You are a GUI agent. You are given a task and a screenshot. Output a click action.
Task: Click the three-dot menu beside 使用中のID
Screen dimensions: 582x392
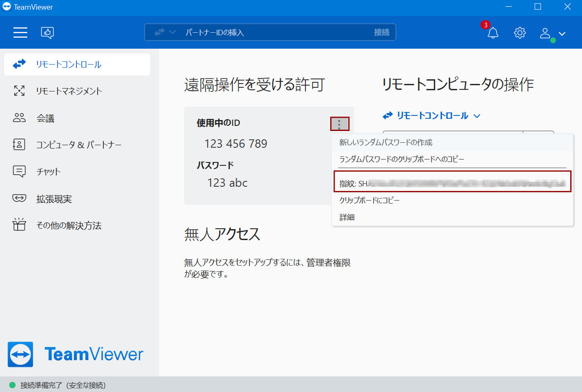click(x=340, y=124)
